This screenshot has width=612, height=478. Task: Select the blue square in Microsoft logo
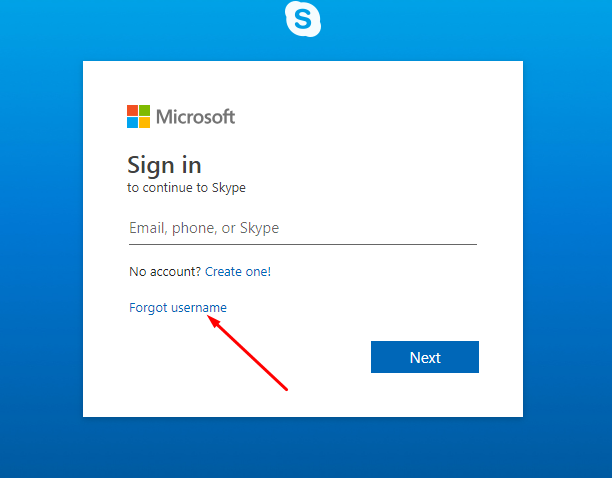tap(132, 123)
